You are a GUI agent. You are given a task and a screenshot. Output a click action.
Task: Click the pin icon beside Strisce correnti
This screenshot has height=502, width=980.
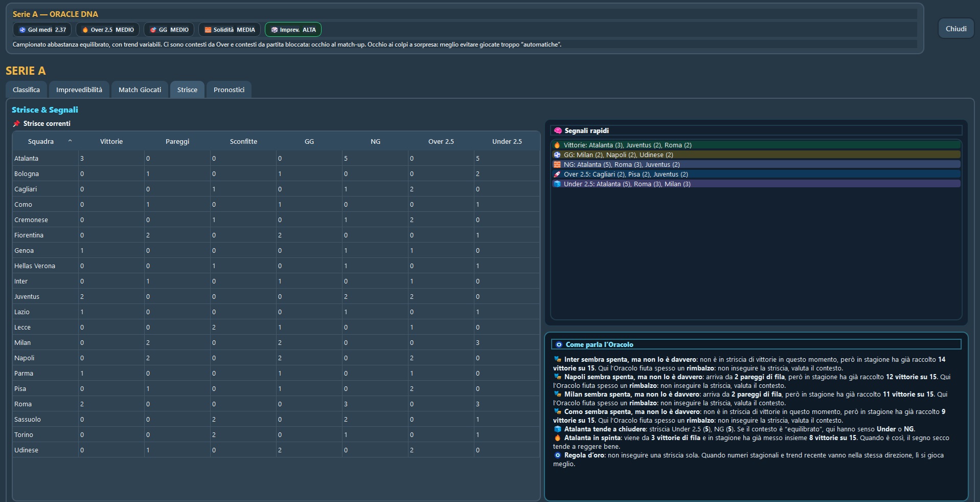[16, 123]
